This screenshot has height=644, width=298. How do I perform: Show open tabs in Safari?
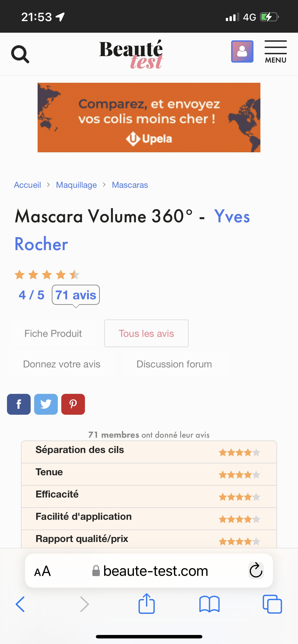pyautogui.click(x=272, y=604)
